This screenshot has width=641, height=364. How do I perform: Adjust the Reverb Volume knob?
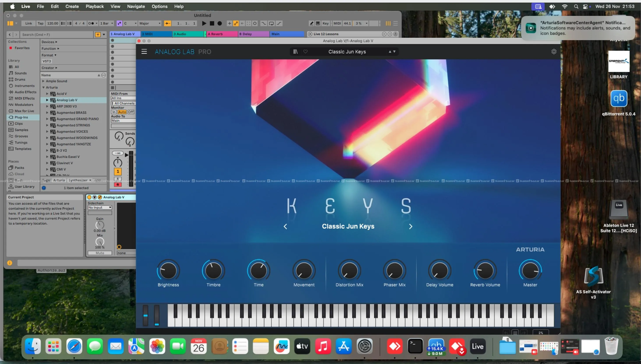[x=485, y=271]
